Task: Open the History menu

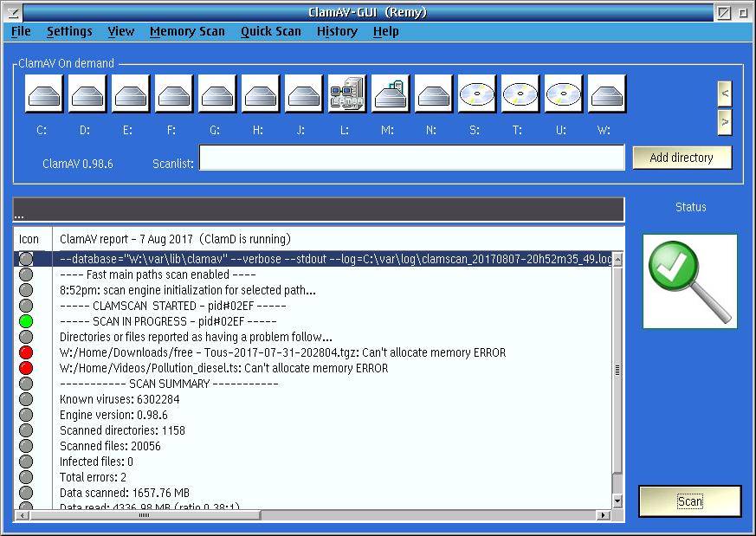Action: pos(337,31)
